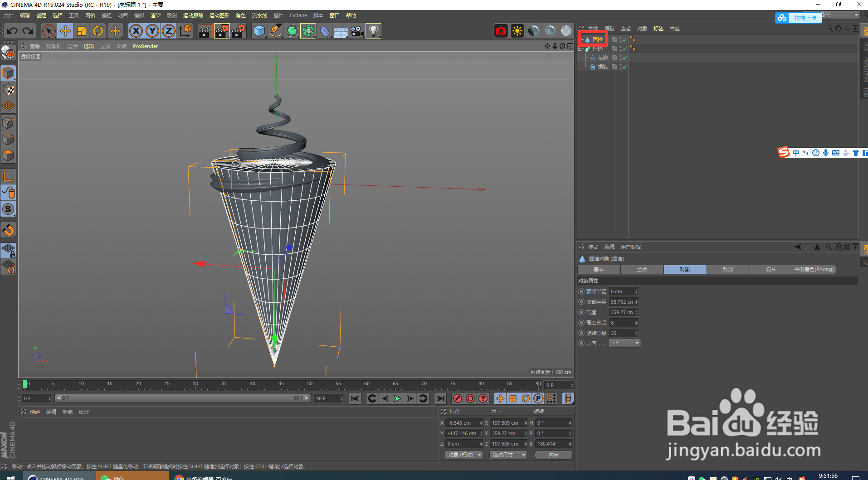The width and height of the screenshot is (868, 480).
Task: Click the timeline preview range slider bar
Action: coord(183,398)
